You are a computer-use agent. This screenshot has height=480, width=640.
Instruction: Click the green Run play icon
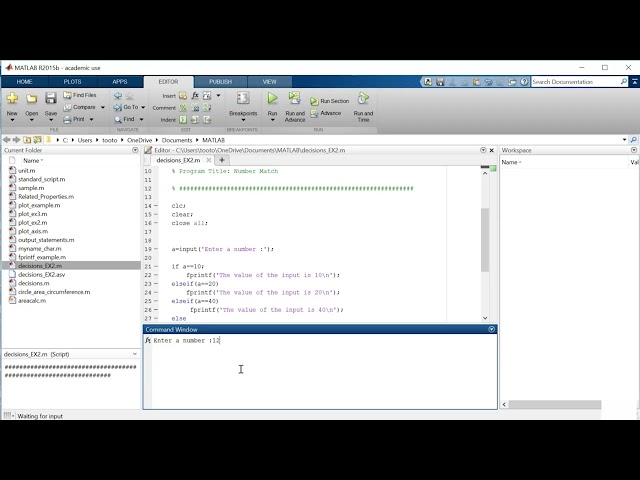pos(272,98)
